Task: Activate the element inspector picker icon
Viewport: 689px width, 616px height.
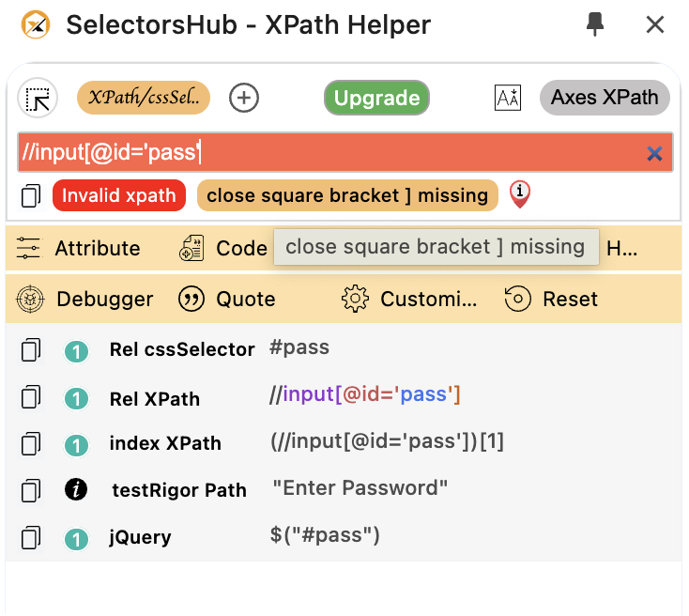Action: pyautogui.click(x=38, y=98)
